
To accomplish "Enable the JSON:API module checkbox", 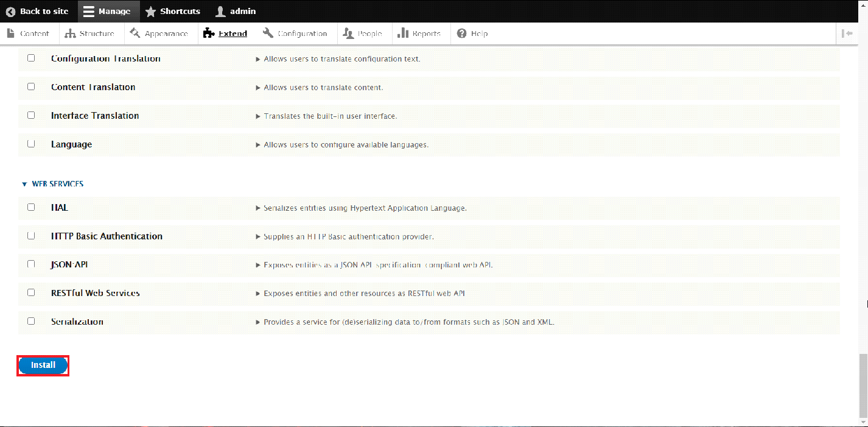I will pyautogui.click(x=31, y=264).
